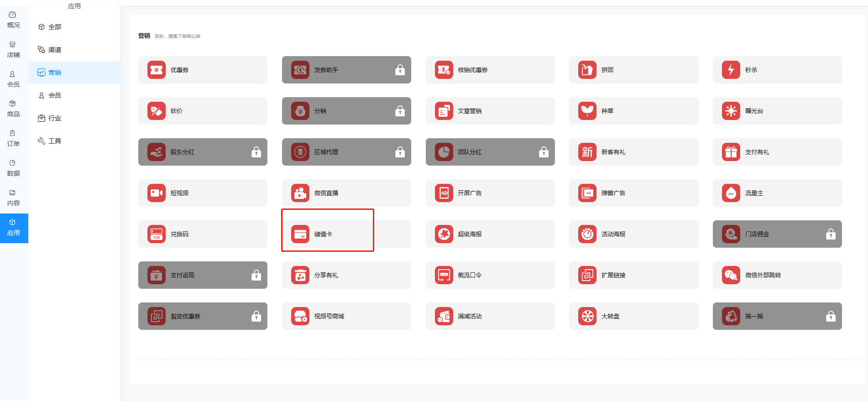The width and height of the screenshot is (868, 401).
Task: Click the lock on 门店佣金 card
Action: tap(831, 234)
